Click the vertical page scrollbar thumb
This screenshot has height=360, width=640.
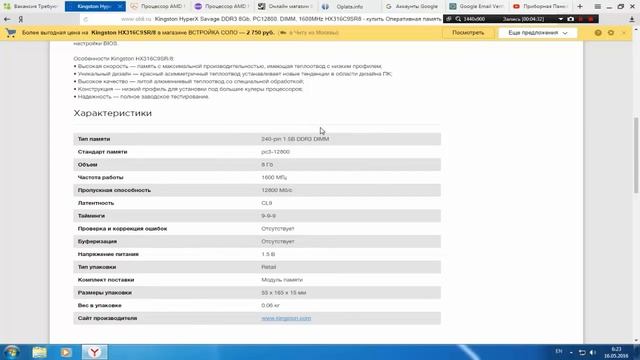(636, 155)
